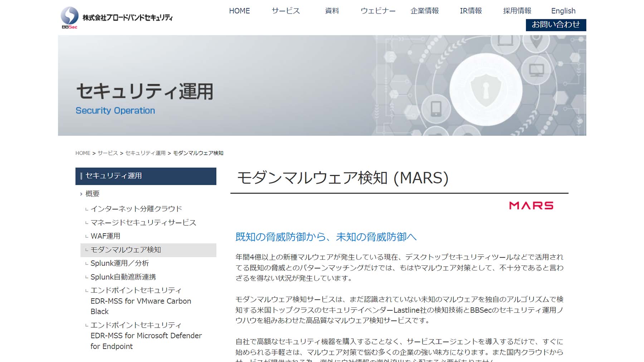Open WAF運用 sidebar link
644x362 pixels.
pyautogui.click(x=106, y=236)
